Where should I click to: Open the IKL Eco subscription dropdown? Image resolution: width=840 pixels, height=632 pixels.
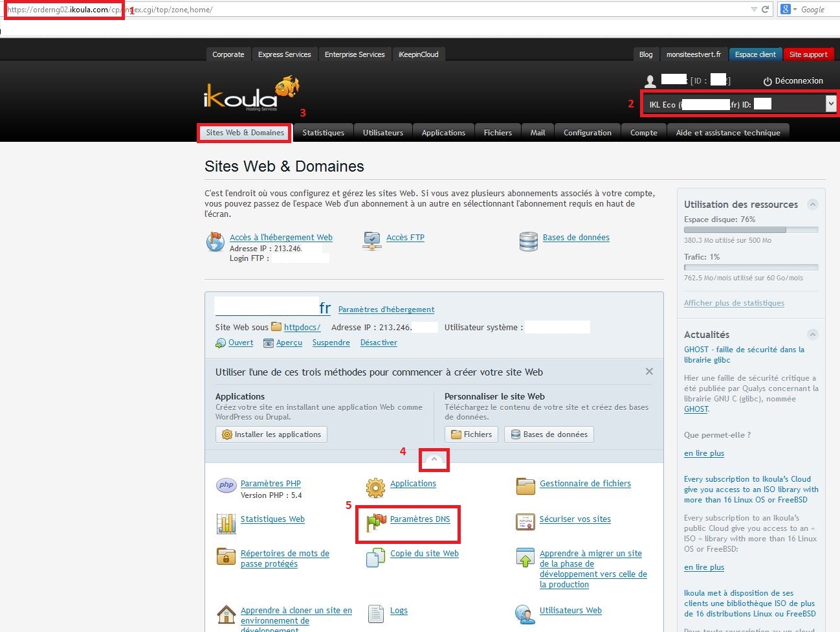pos(830,103)
